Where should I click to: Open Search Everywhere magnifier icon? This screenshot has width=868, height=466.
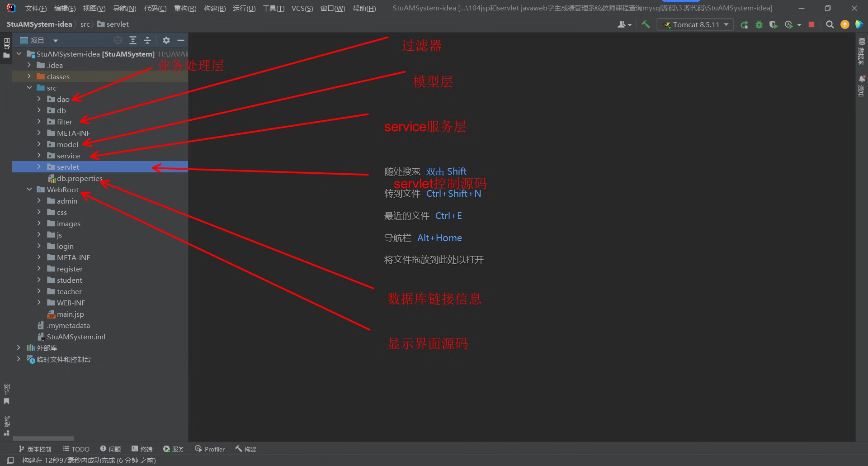(830, 25)
